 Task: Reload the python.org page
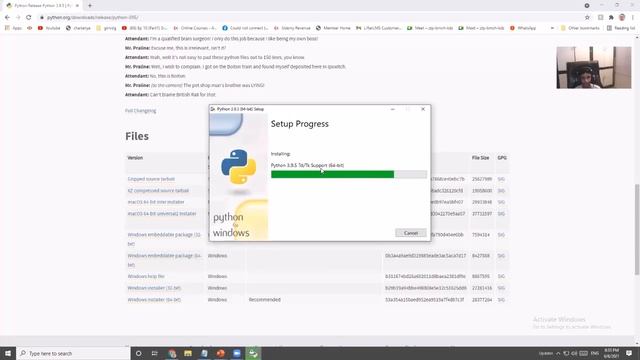click(x=29, y=18)
